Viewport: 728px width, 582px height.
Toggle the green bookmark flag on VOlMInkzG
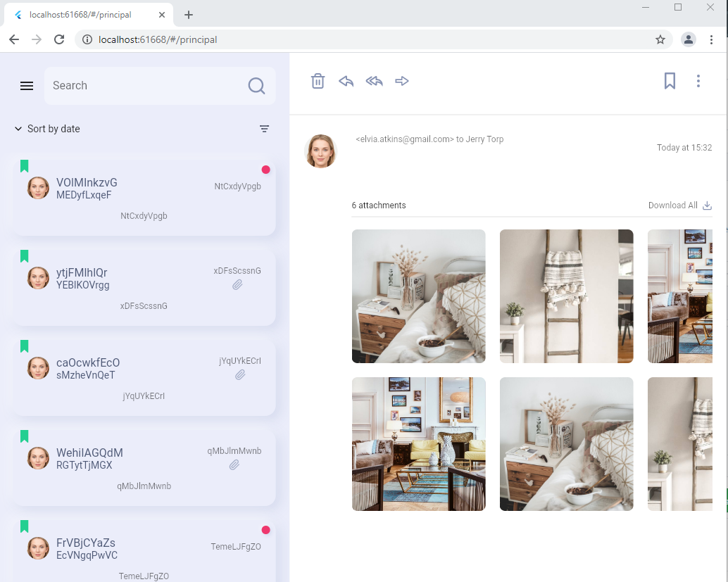[x=25, y=166]
